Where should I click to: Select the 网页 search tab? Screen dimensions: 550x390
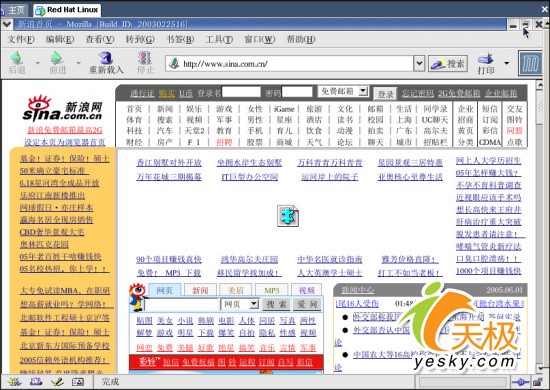(165, 290)
